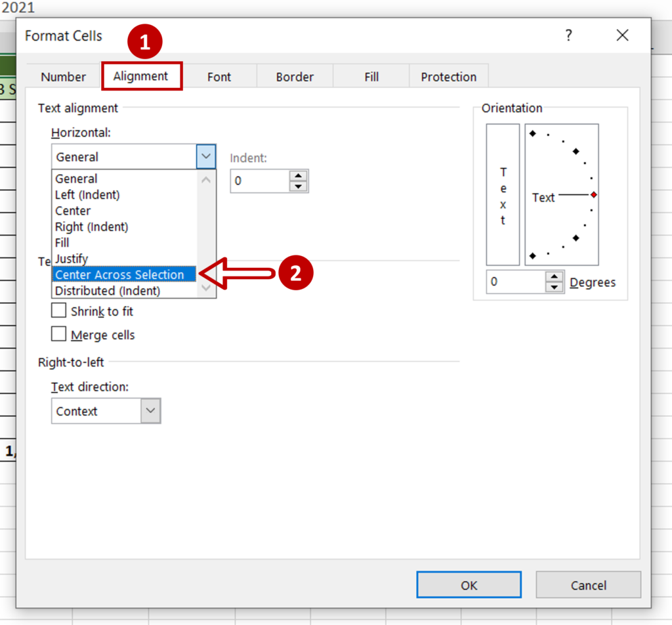Image resolution: width=672 pixels, height=625 pixels.
Task: Click into the Indent value field
Action: (x=260, y=181)
